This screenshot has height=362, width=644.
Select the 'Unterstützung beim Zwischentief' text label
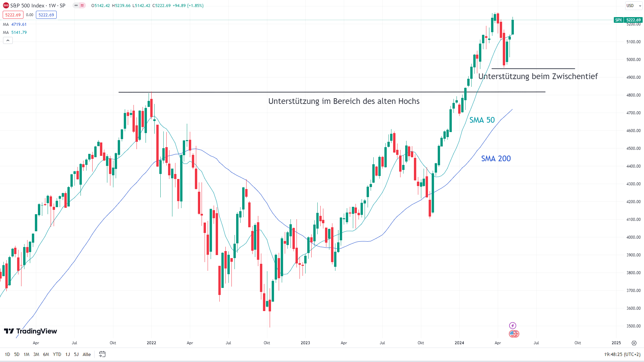tap(538, 76)
